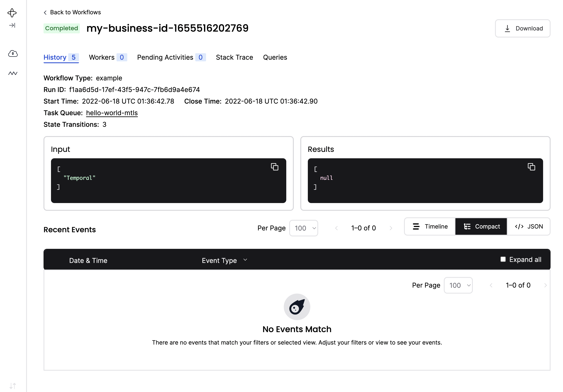Open the bottom Per Page dropdown

coord(458,285)
